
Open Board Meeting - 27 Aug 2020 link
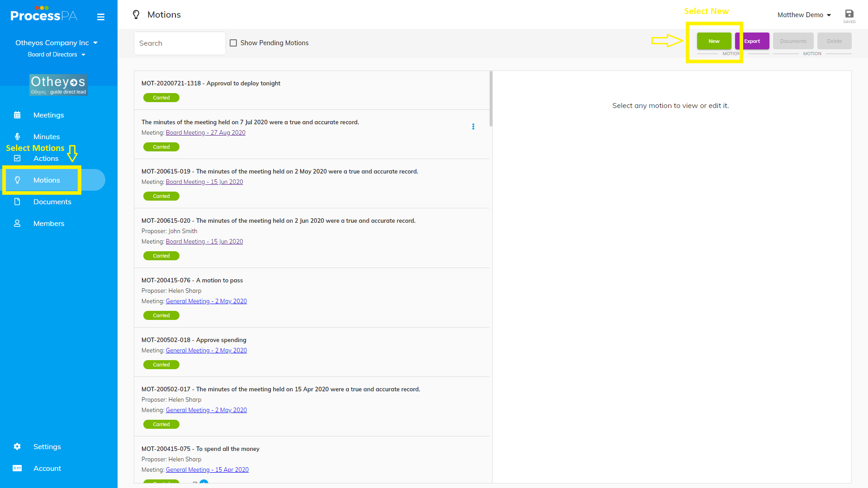pos(205,132)
